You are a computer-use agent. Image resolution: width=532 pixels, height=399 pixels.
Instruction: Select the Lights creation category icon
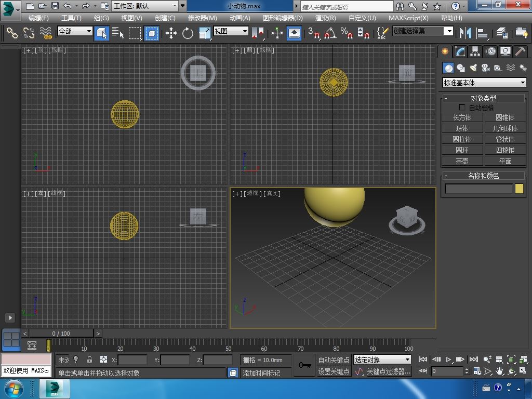pyautogui.click(x=473, y=68)
